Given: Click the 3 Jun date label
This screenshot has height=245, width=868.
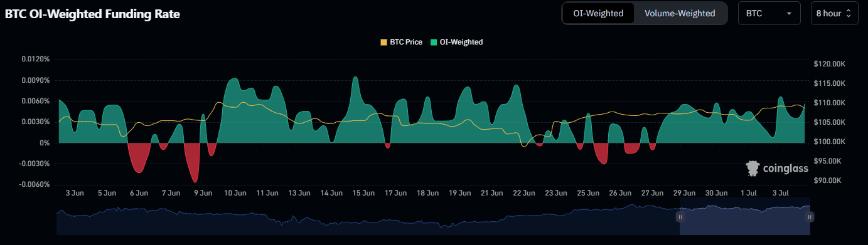Looking at the screenshot, I should 74,193.
